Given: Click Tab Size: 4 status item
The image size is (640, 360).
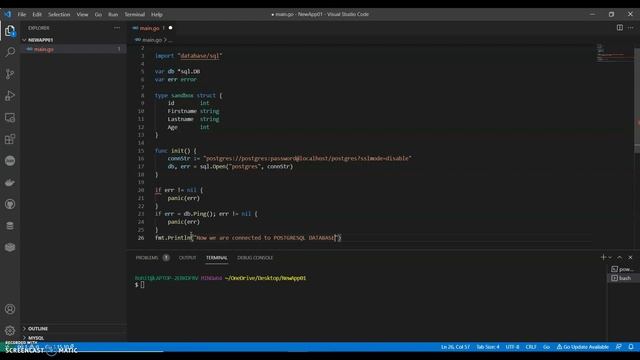Looking at the screenshot, I should click(x=488, y=347).
